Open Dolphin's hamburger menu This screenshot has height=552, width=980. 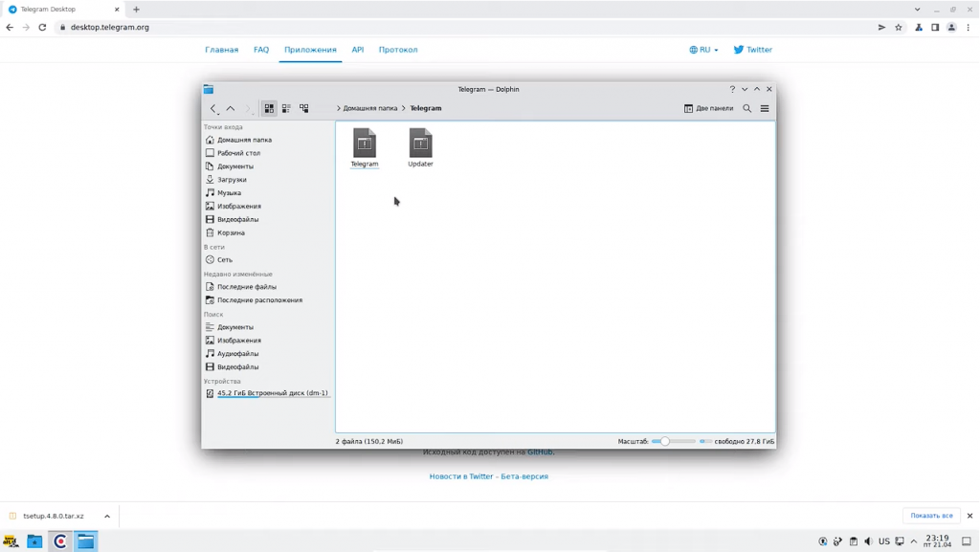(765, 109)
